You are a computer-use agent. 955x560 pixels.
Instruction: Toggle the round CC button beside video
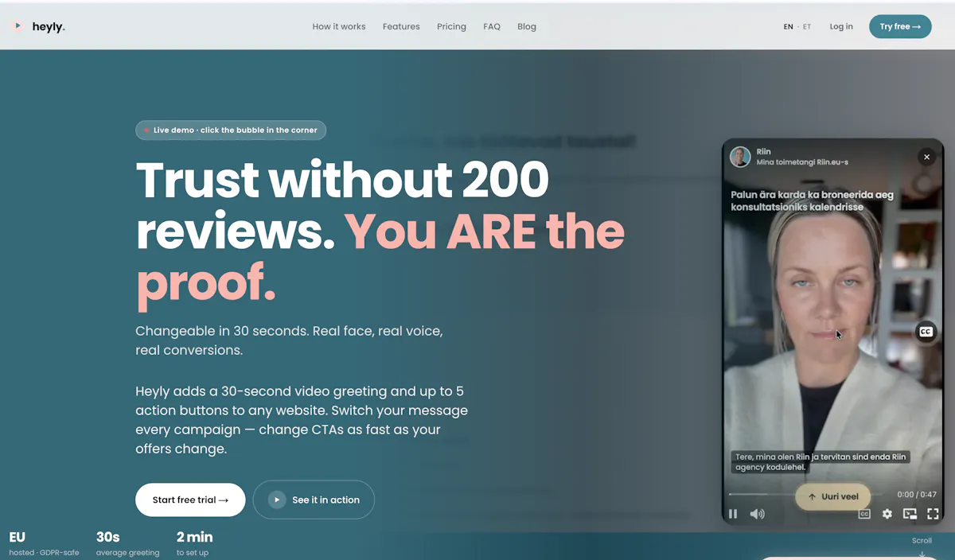click(x=926, y=332)
